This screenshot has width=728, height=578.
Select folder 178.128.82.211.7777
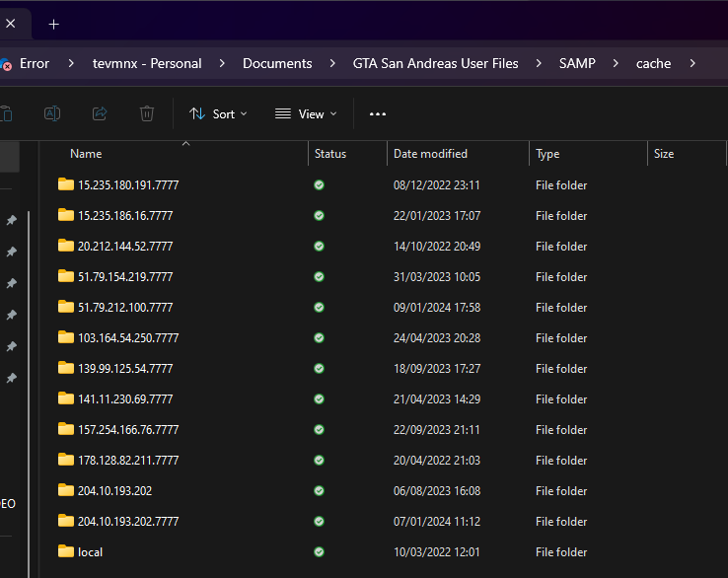click(128, 461)
